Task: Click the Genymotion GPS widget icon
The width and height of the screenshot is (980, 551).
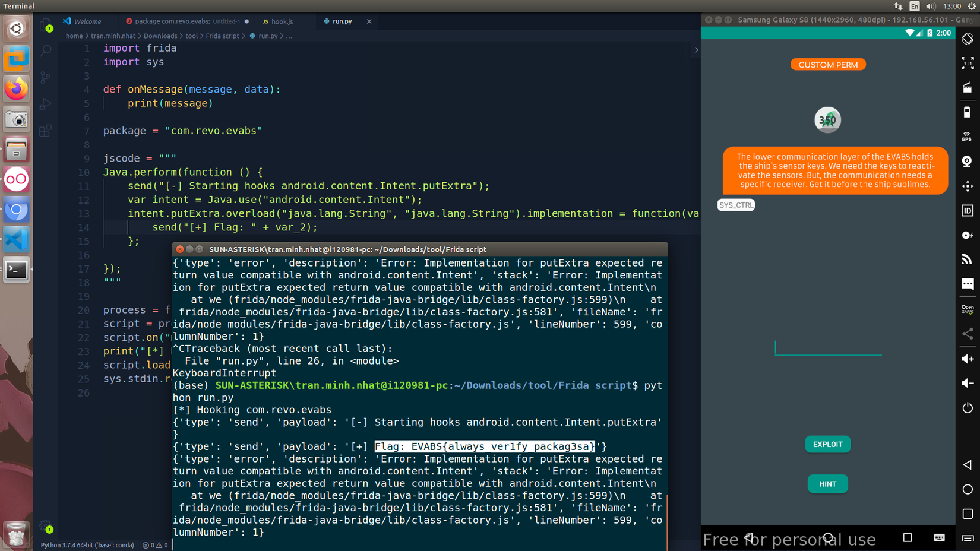Action: click(967, 137)
